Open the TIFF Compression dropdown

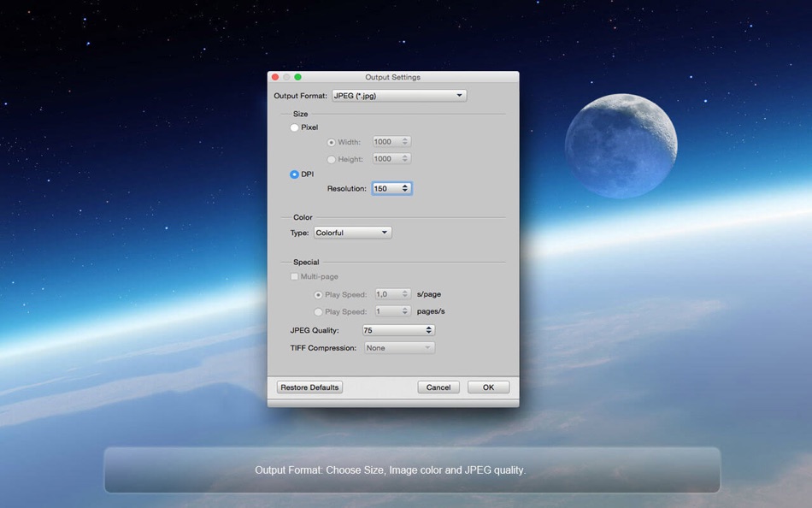tap(399, 348)
